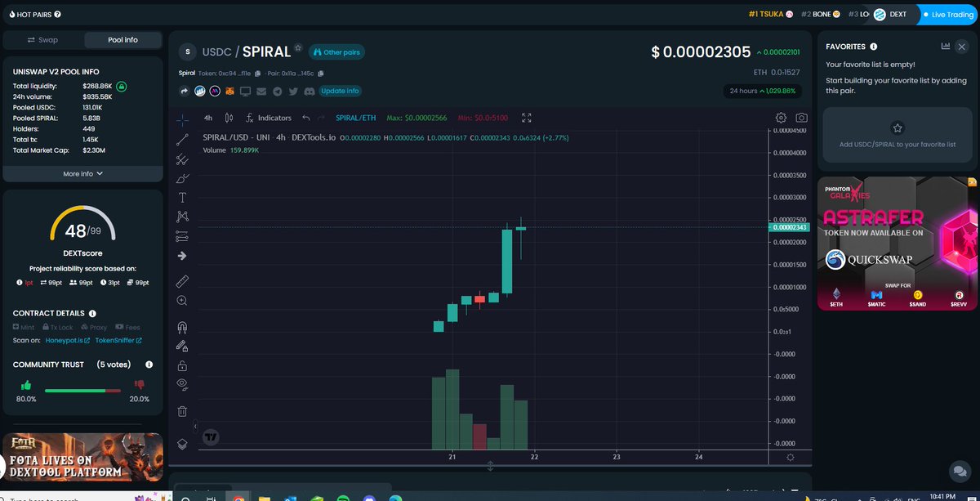Select the pitchfork drawing tool
The image size is (980, 501).
182,159
